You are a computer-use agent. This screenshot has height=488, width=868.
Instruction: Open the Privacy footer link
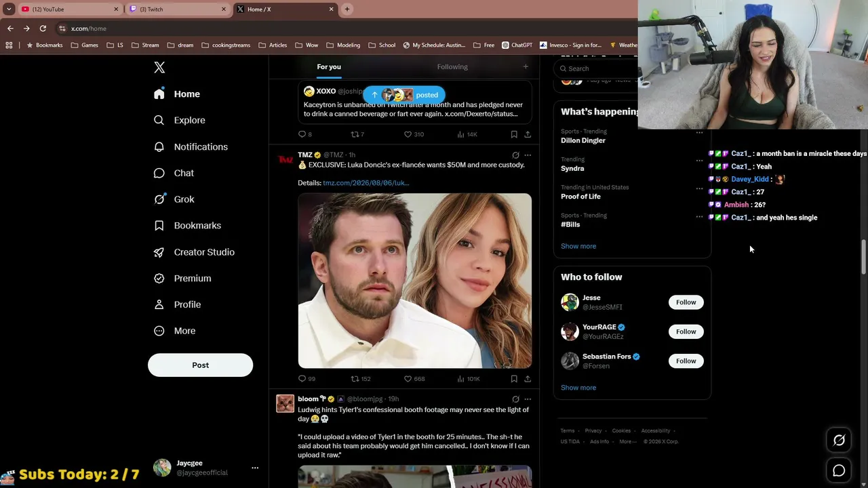(593, 431)
